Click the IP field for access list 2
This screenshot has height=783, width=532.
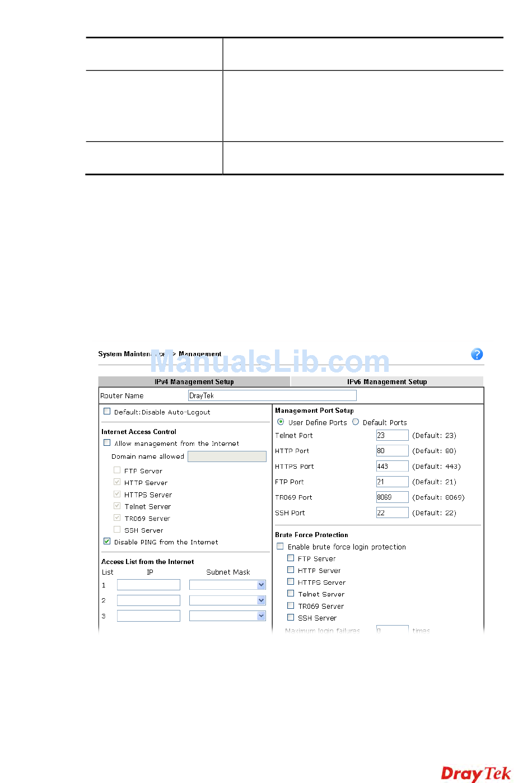tap(148, 600)
